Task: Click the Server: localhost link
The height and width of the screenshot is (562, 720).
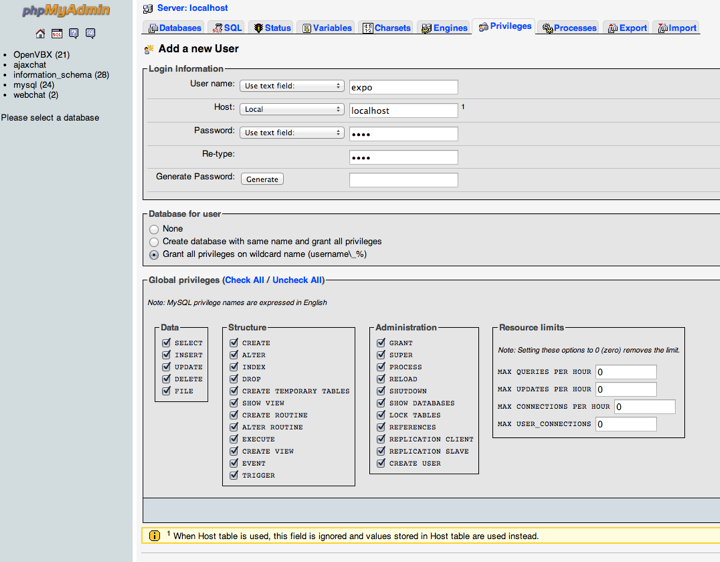Action: (x=192, y=8)
